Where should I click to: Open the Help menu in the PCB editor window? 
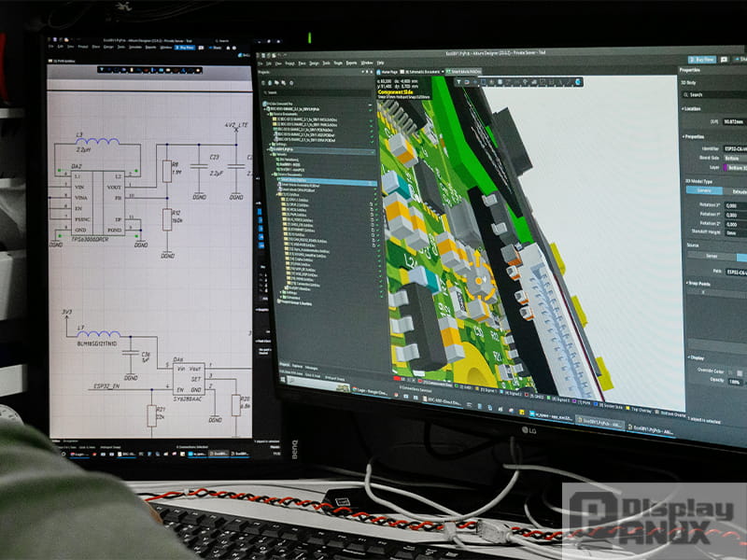click(x=381, y=63)
